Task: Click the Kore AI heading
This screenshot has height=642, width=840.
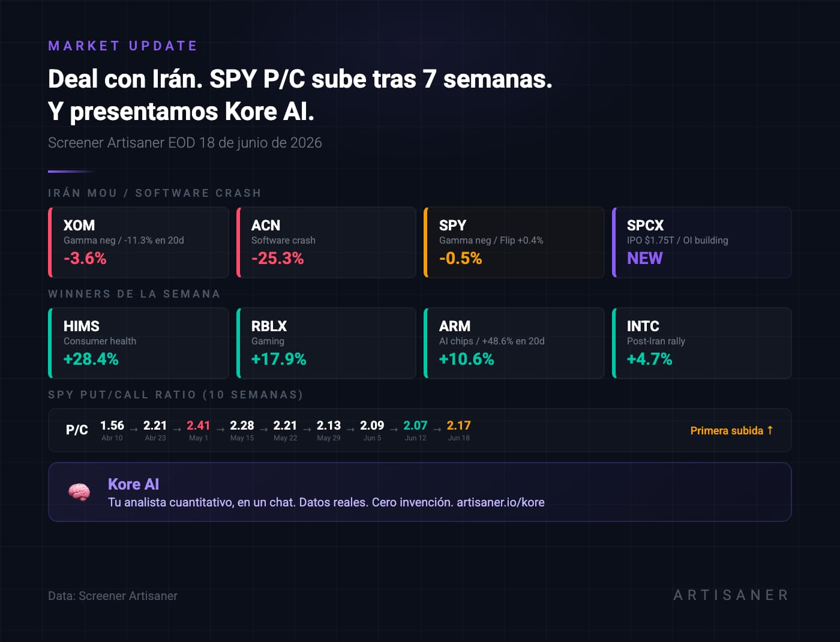Action: pyautogui.click(x=133, y=484)
